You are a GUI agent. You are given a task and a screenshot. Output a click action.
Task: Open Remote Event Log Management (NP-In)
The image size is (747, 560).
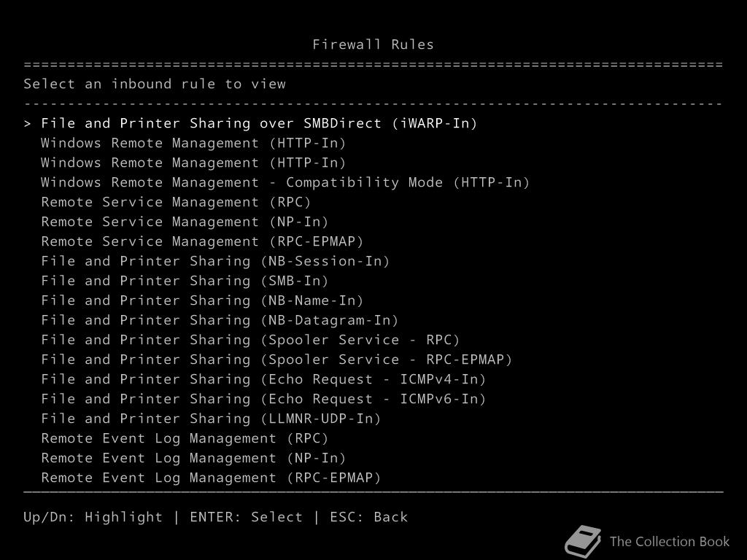[193, 458]
